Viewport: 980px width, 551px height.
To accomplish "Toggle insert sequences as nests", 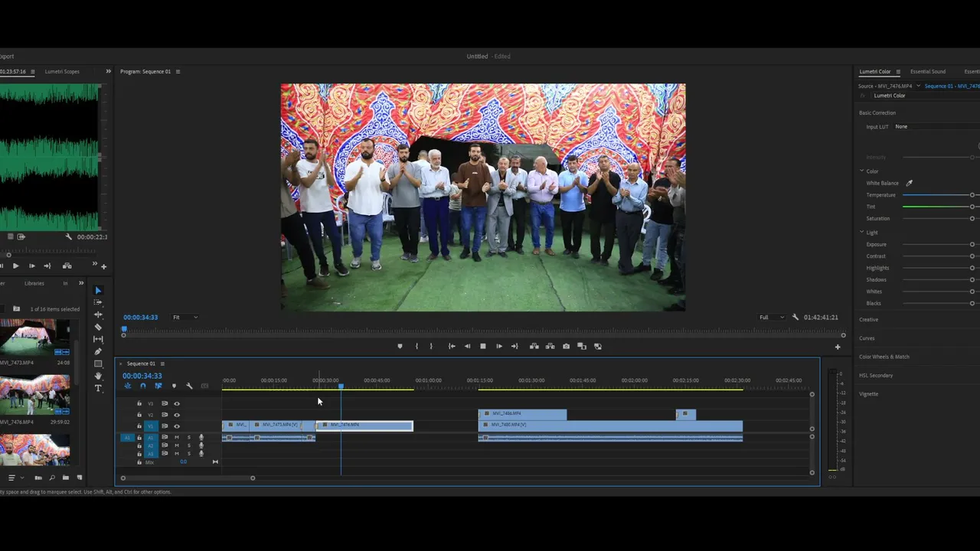I will 127,386.
